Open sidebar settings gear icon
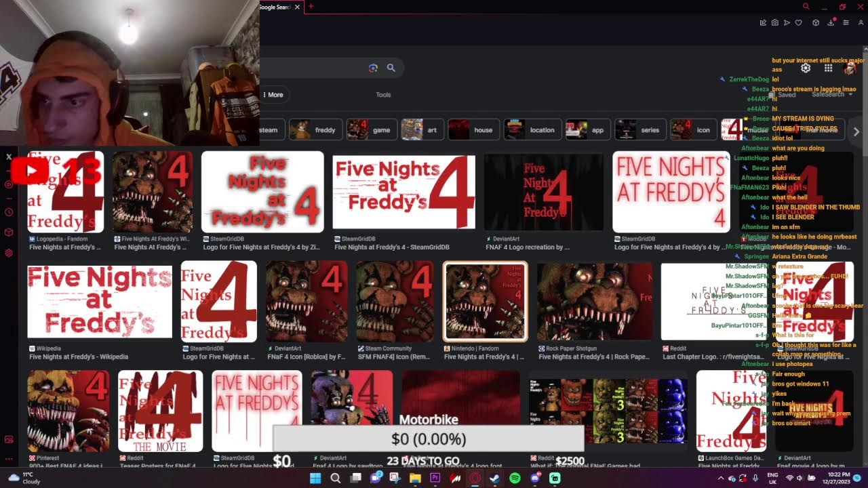The image size is (868, 488). (9, 253)
